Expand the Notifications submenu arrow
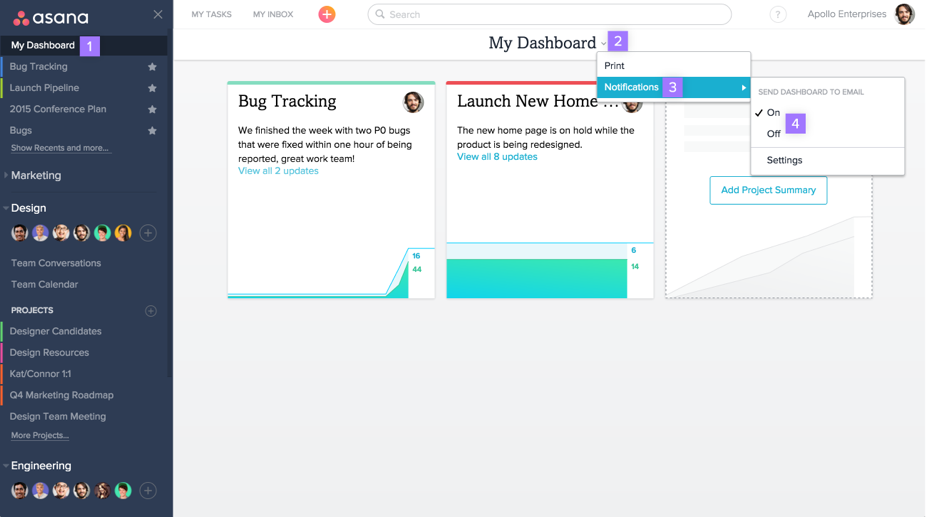Viewport: 927px width, 517px height. [x=743, y=88]
